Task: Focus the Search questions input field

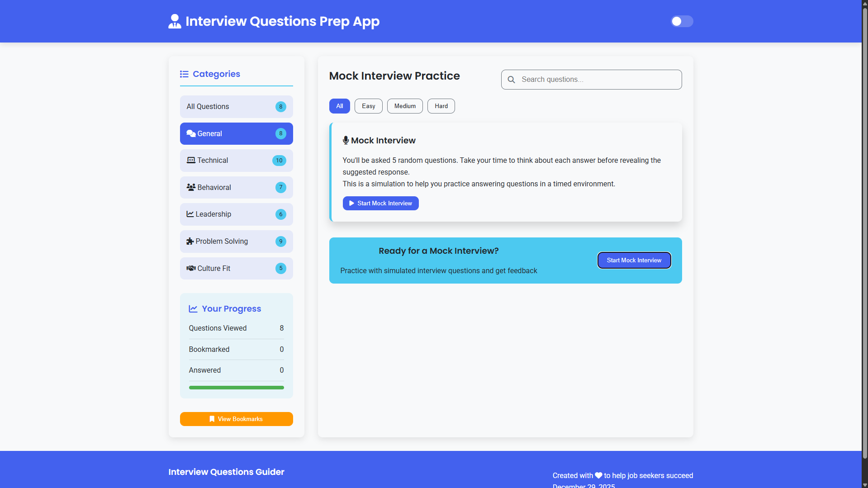Action: pos(597,80)
